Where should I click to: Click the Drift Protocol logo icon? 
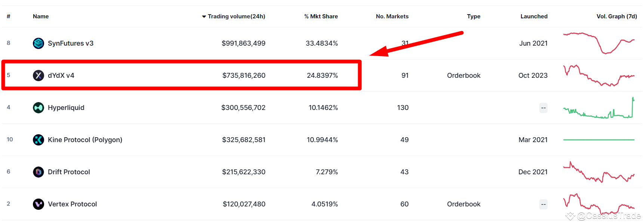tap(38, 172)
